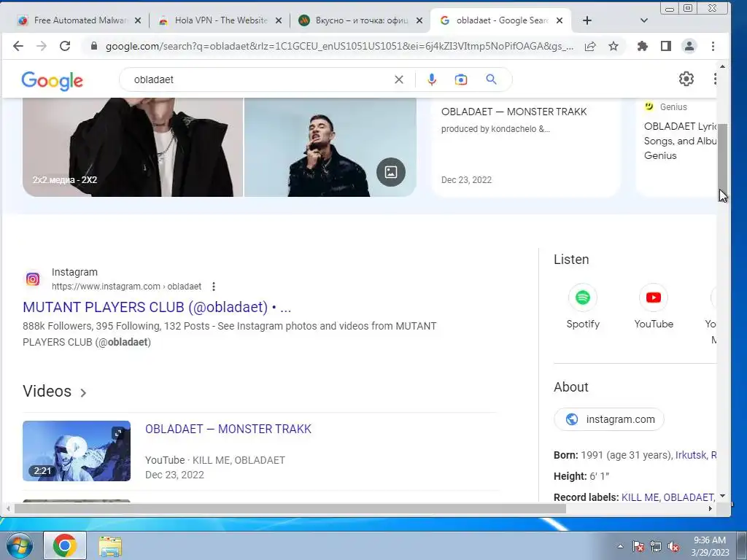Expand the video preview thumbnail

click(117, 433)
